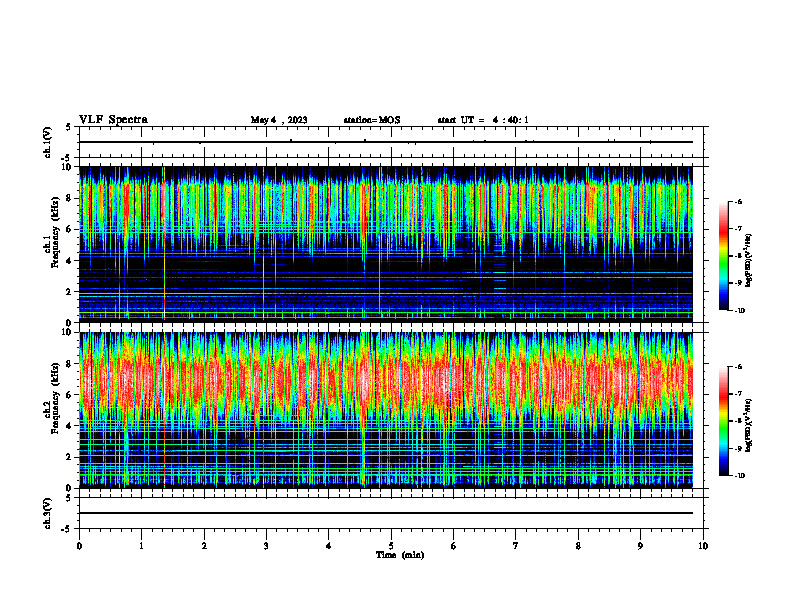The width and height of the screenshot is (792, 612).
Task: Click the "2" kHz tick on the ch.2 frequency axis
Action: 70,457
